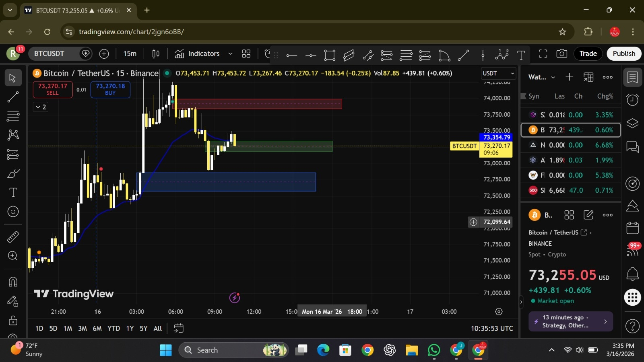The width and height of the screenshot is (644, 362).
Task: Click the BUY 73,270.18 button
Action: tap(110, 89)
